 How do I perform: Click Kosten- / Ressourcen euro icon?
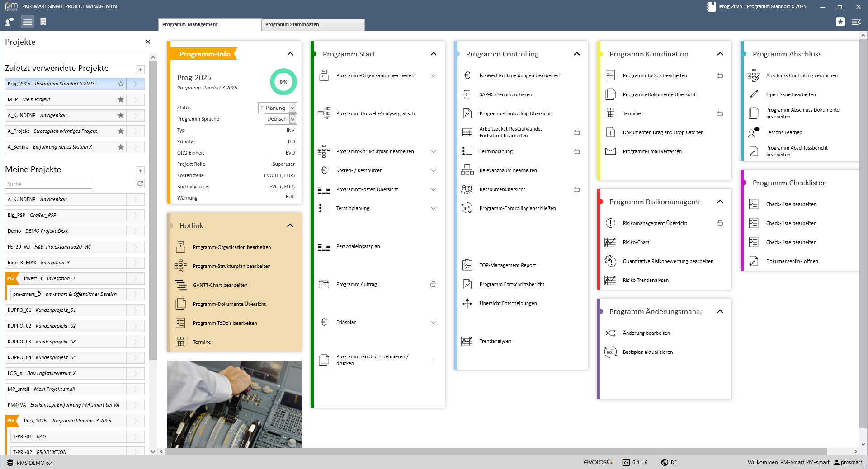[x=324, y=170]
